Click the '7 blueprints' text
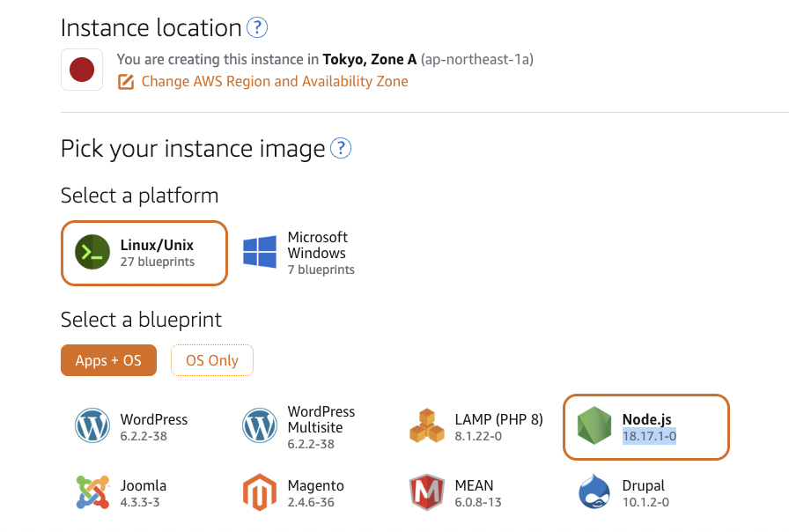789x532 pixels. pyautogui.click(x=321, y=270)
